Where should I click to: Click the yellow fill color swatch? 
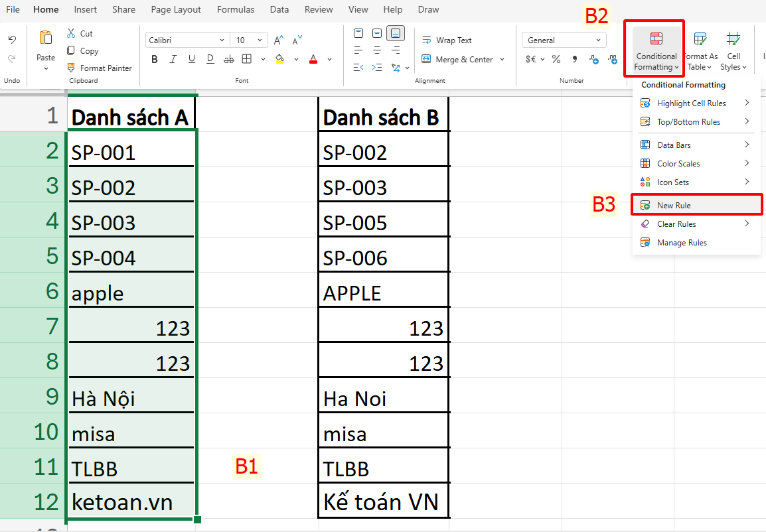pos(279,63)
